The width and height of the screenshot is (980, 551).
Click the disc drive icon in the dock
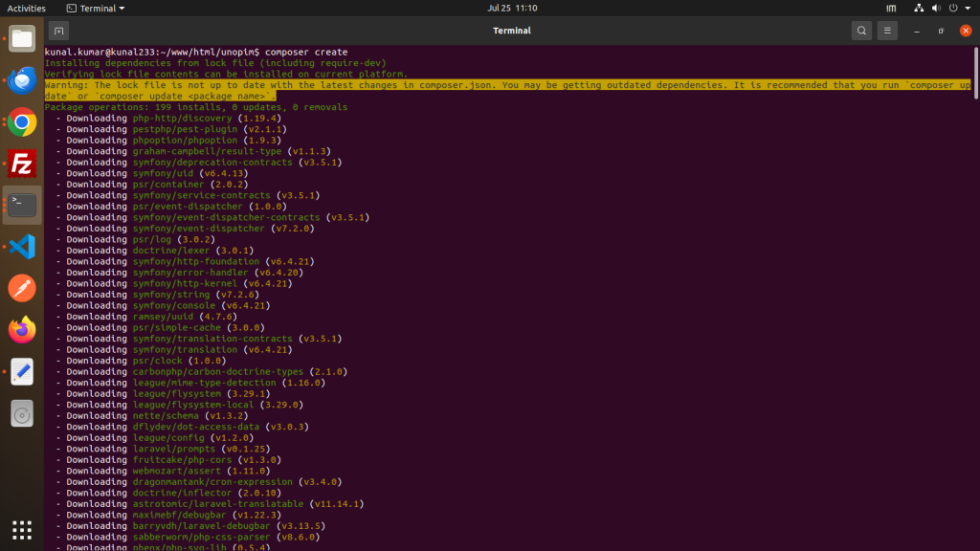22,413
